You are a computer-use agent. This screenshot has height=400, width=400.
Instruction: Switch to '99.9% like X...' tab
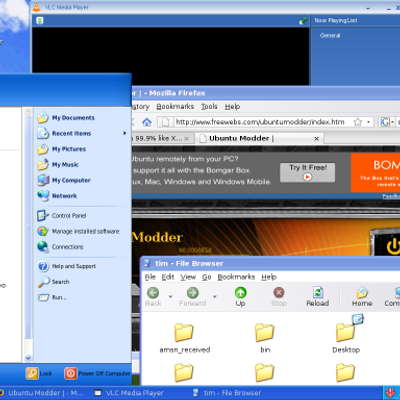[x=158, y=138]
